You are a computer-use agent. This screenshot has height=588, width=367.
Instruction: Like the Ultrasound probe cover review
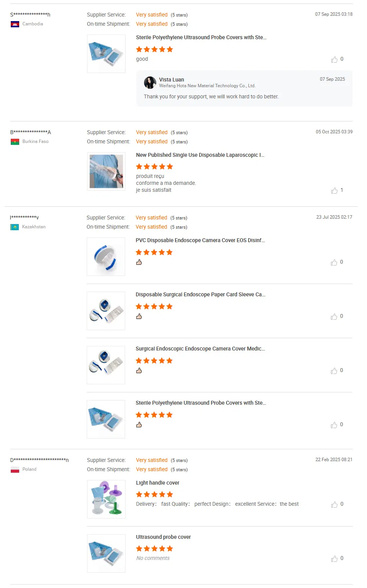coord(334,559)
